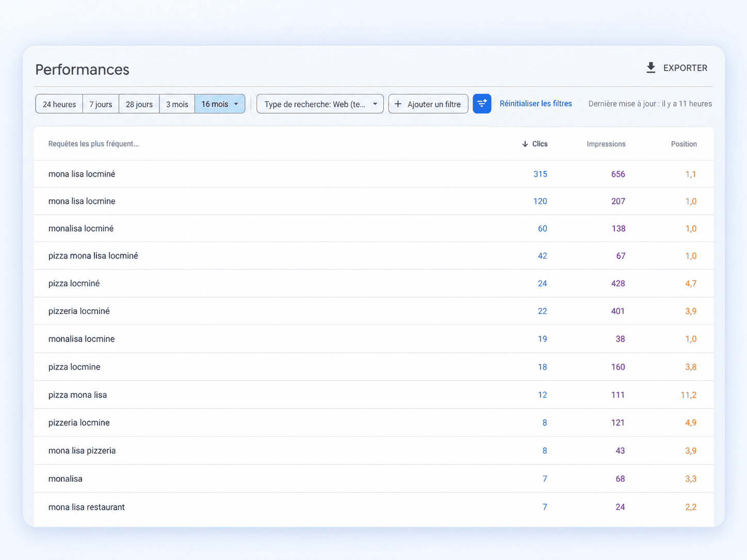This screenshot has width=747, height=560.
Task: Click Requêtes les plus fréquent... header
Action: point(93,144)
